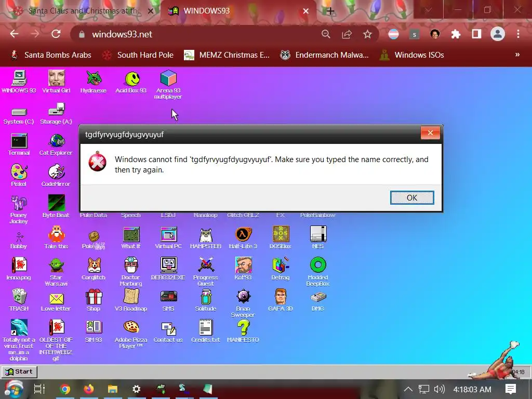
Task: Launch Acid Box 93
Action: click(x=131, y=82)
